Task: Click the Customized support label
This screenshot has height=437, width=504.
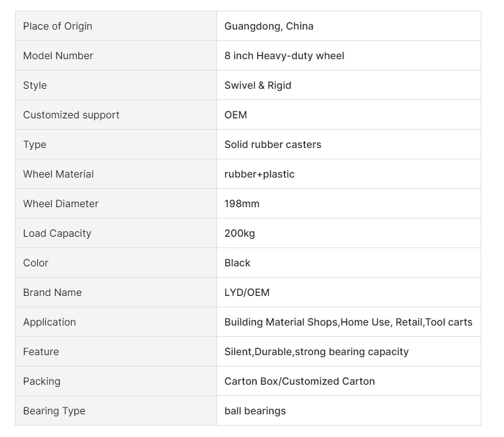Action: 71,115
